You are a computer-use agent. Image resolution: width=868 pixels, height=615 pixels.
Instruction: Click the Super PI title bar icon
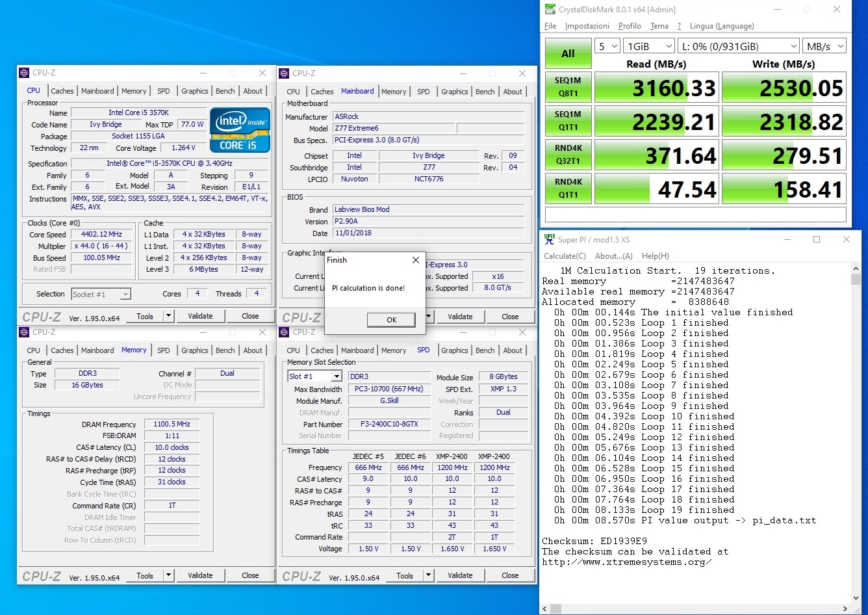pyautogui.click(x=550, y=239)
